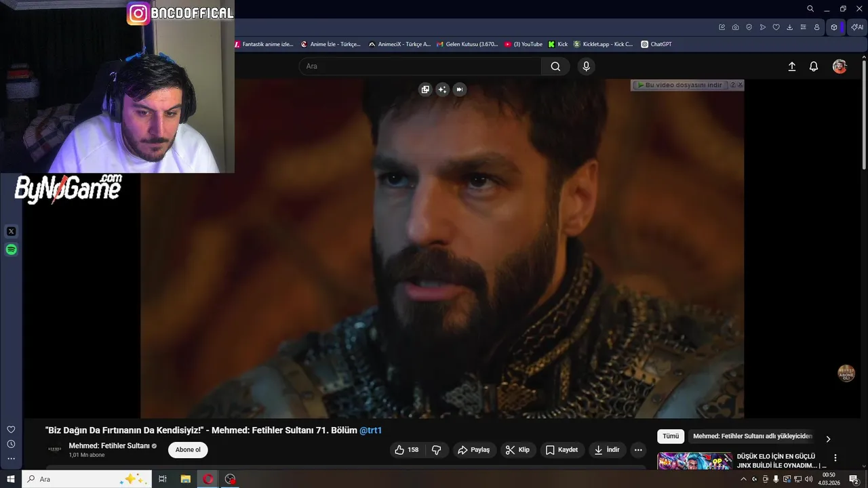Subscribe via the Abone ol button
Image resolution: width=868 pixels, height=488 pixels.
coord(188,450)
